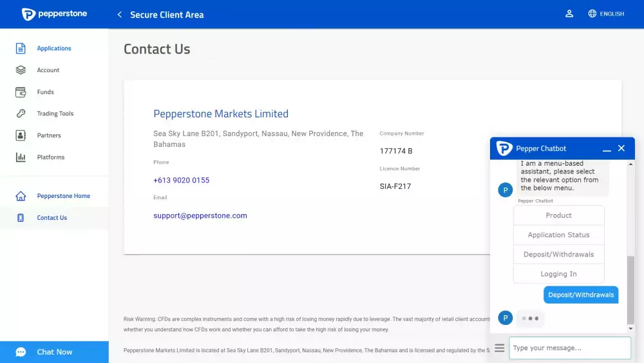This screenshot has height=363, width=644.
Task: Click Pepperstone Markets Limited heading
Action: 220,113
